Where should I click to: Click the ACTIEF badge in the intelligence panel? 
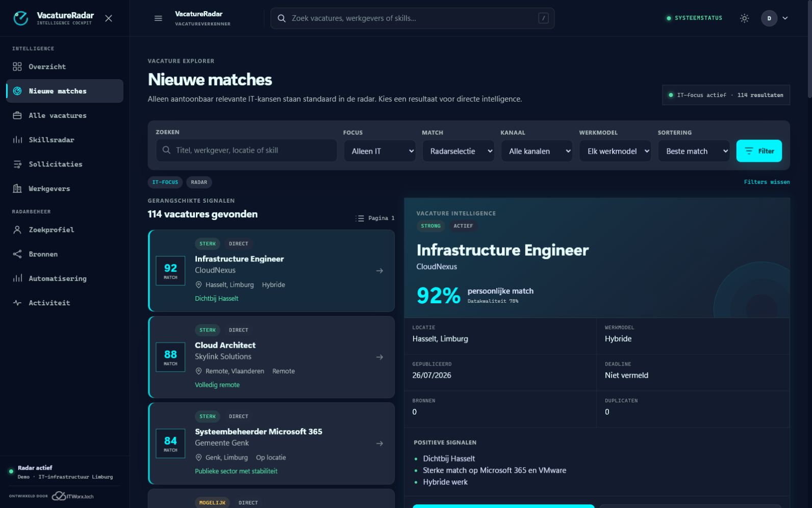[463, 226]
